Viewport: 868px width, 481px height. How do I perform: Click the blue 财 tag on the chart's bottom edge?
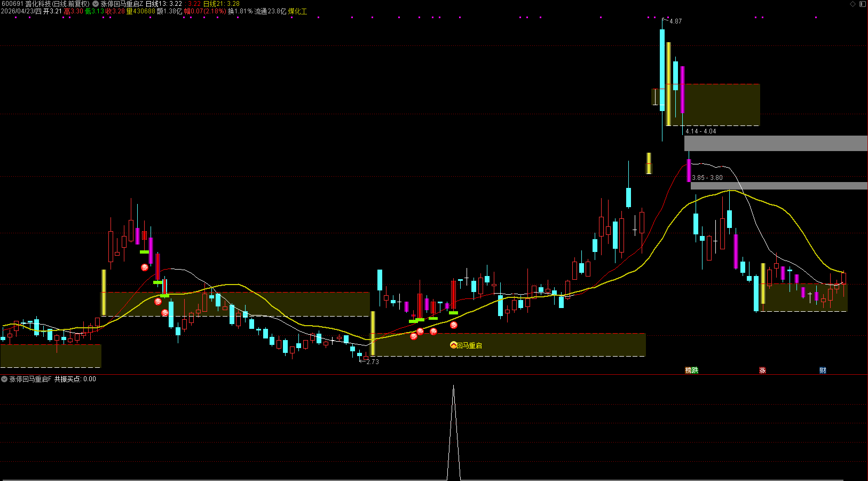tap(823, 370)
